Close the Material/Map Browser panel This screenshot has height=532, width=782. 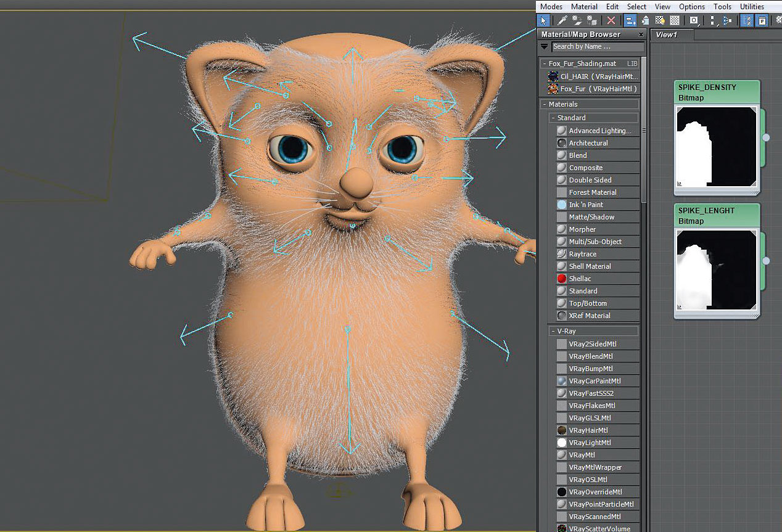(x=641, y=35)
